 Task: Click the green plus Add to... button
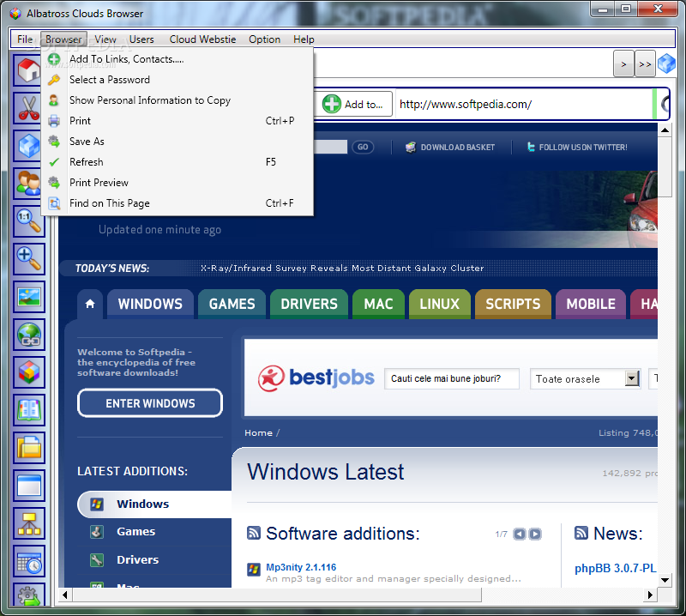(x=353, y=104)
